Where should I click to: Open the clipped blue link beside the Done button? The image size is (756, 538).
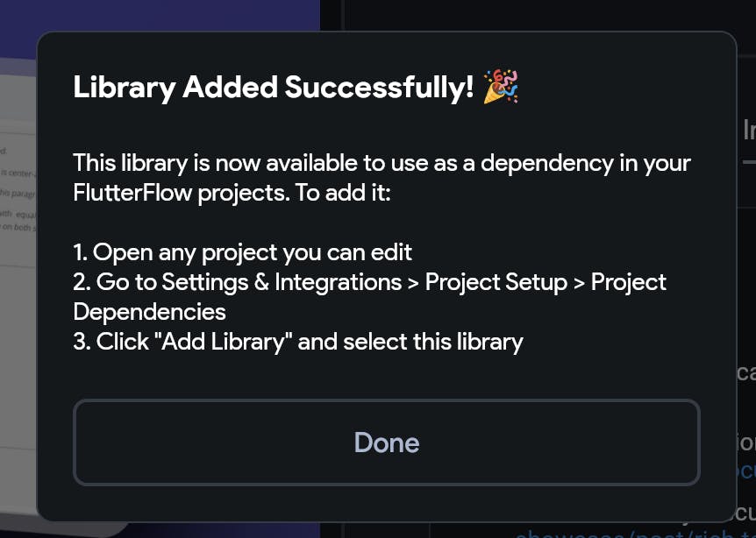[x=746, y=471]
